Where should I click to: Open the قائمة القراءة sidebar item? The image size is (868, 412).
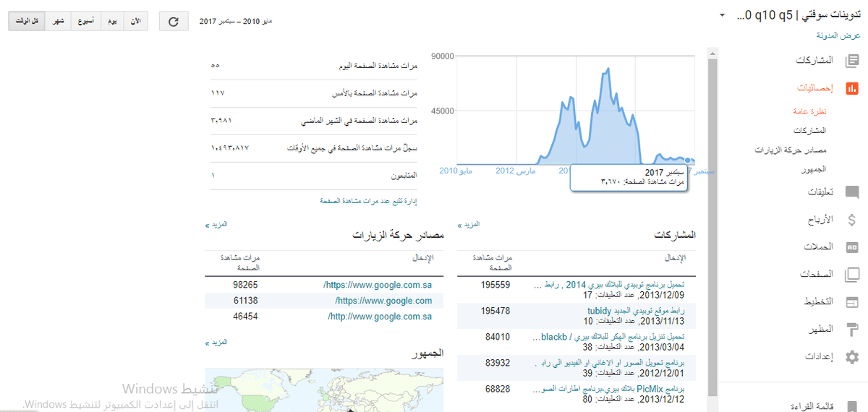(814, 405)
